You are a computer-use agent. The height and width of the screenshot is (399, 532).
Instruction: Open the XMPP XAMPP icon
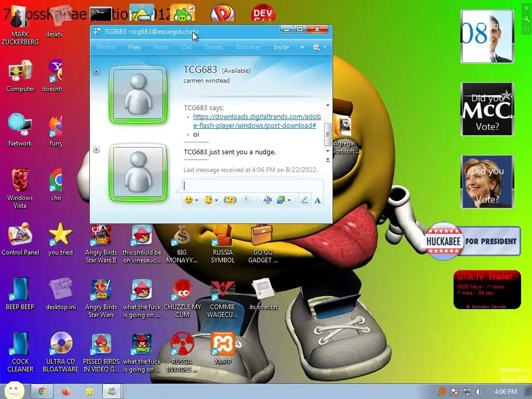222,349
